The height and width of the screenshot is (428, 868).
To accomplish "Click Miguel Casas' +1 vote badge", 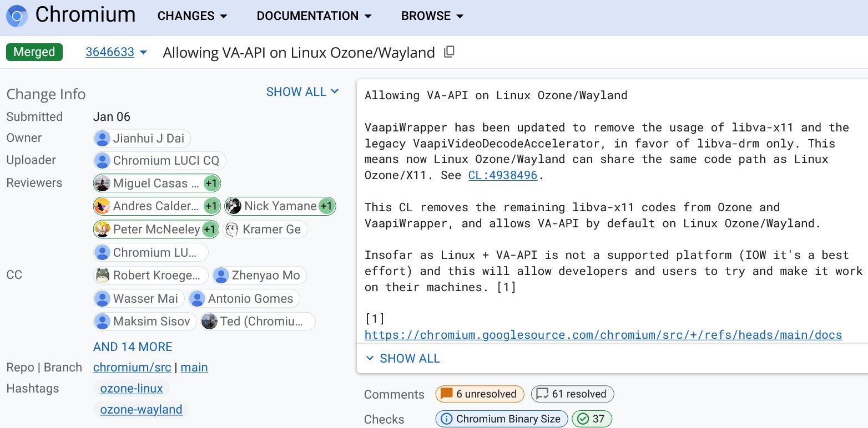I will click(211, 183).
